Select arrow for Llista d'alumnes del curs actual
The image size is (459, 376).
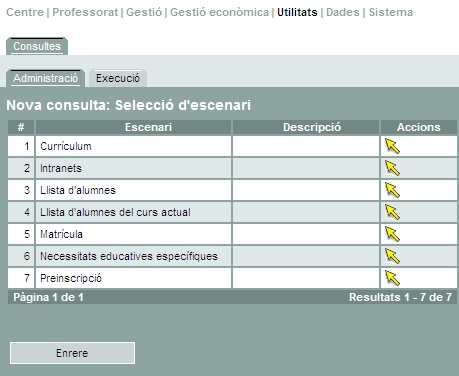tap(392, 212)
